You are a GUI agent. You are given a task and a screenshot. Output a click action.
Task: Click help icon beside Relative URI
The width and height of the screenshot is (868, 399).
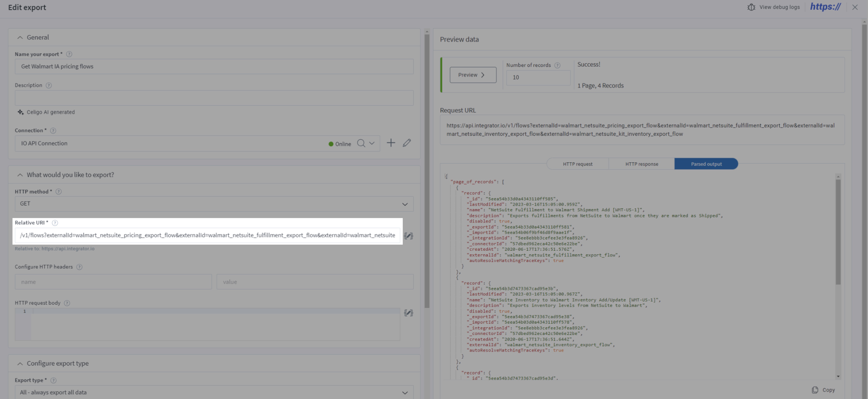click(x=55, y=223)
